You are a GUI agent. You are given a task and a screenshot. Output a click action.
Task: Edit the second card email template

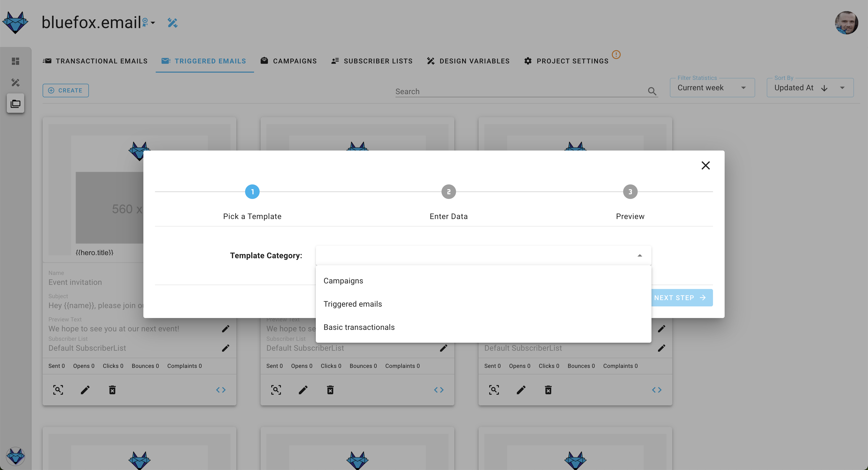coord(303,390)
